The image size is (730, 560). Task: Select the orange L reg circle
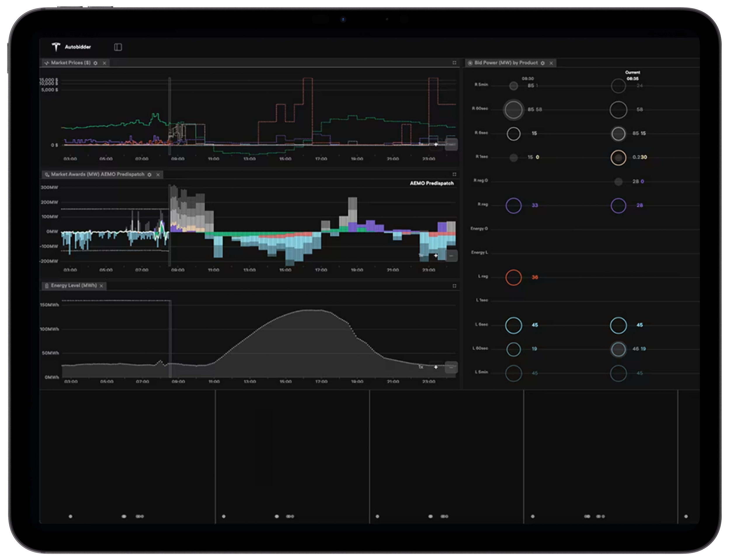513,277
